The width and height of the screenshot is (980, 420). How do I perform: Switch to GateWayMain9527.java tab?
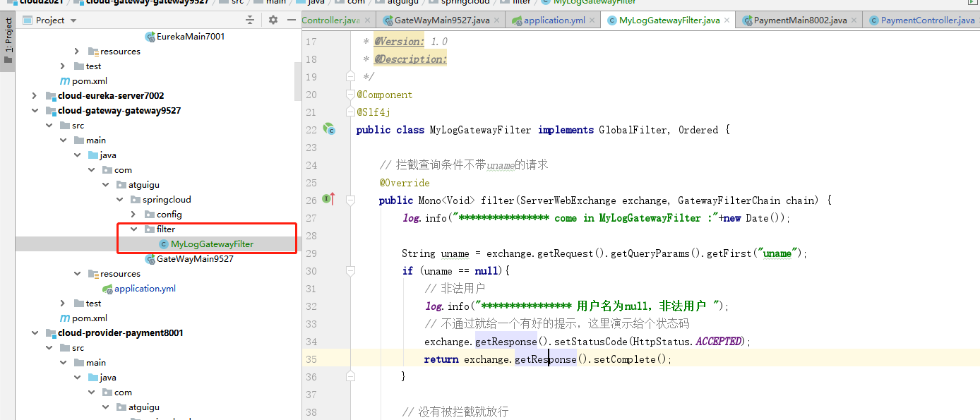[442, 20]
